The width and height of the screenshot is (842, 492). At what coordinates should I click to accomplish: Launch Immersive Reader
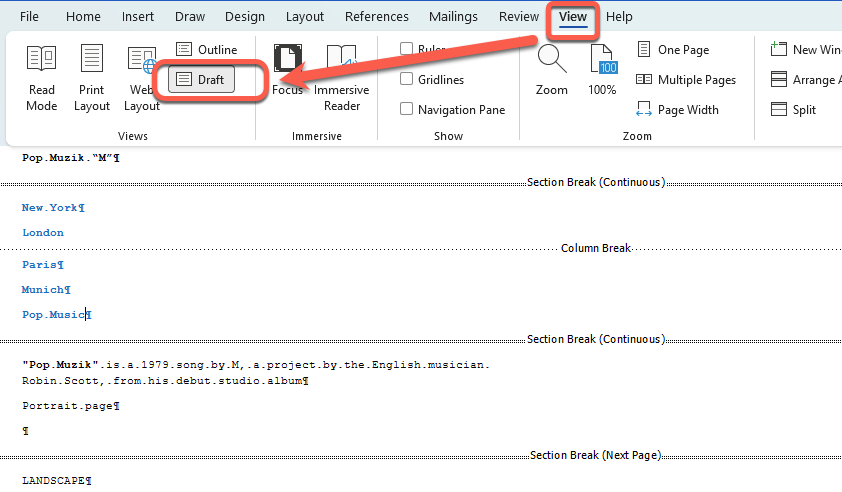(342, 78)
